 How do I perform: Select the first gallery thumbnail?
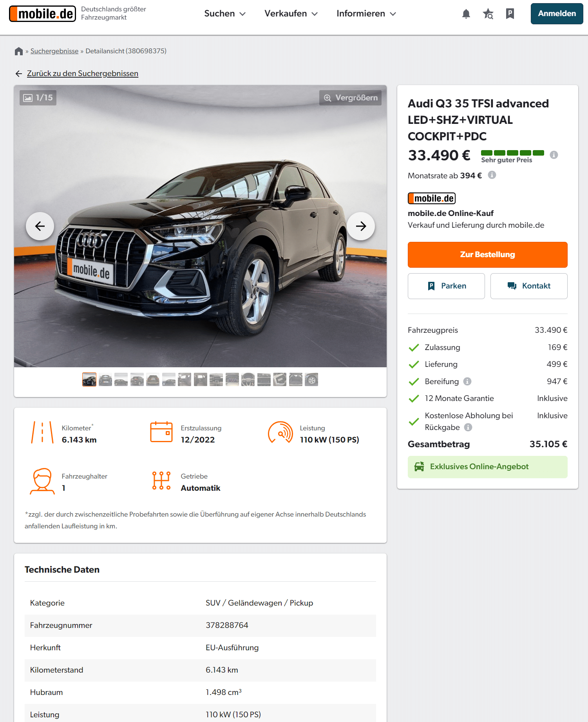coord(89,379)
